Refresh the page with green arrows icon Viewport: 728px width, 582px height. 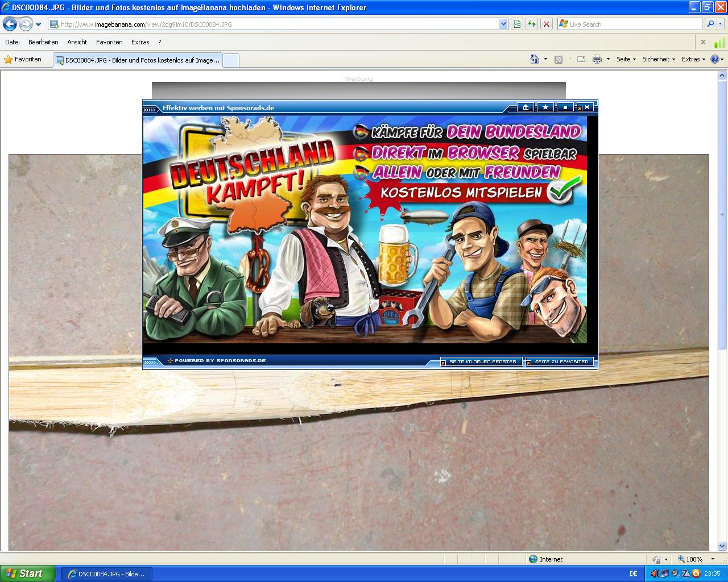532,24
